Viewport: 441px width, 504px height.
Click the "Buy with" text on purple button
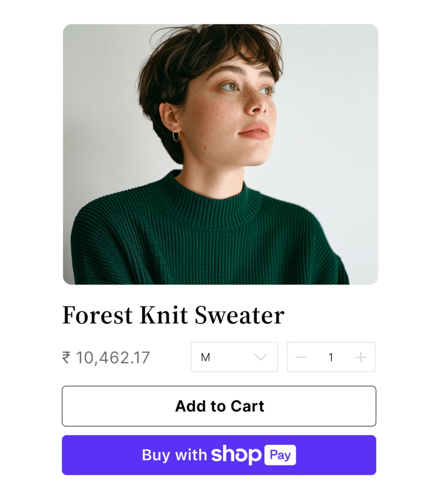pos(174,455)
